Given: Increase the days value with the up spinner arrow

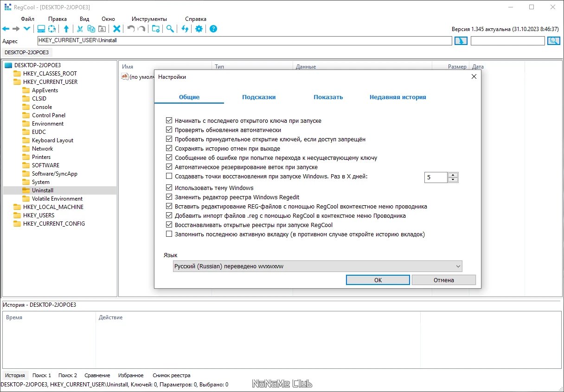Looking at the screenshot, I should pos(453,175).
